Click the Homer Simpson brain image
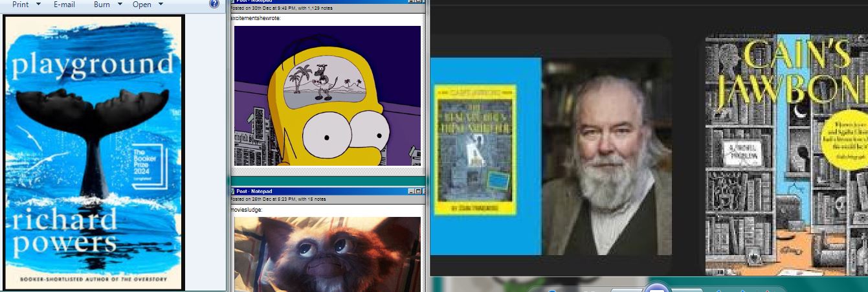The width and height of the screenshot is (868, 292). point(327,96)
